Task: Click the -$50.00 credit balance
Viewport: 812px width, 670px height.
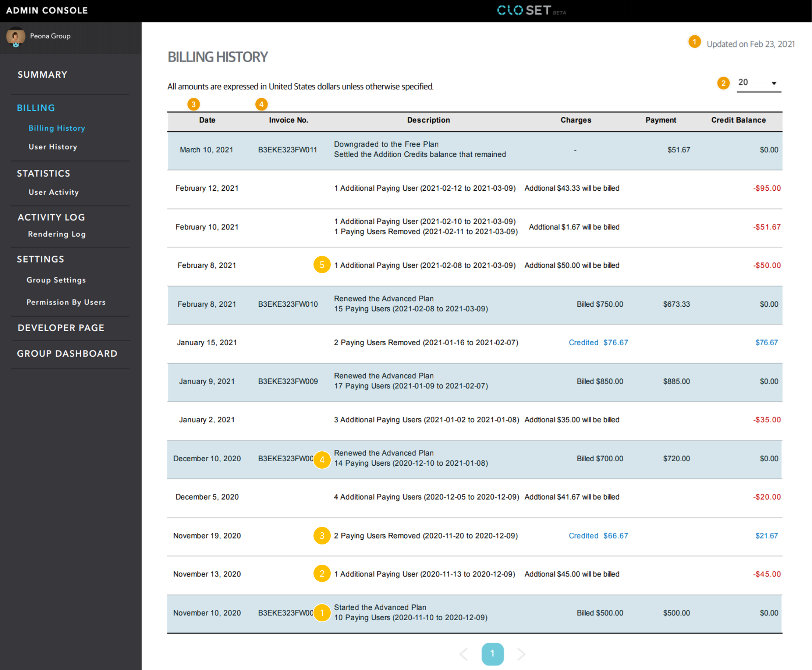Action: [x=767, y=265]
